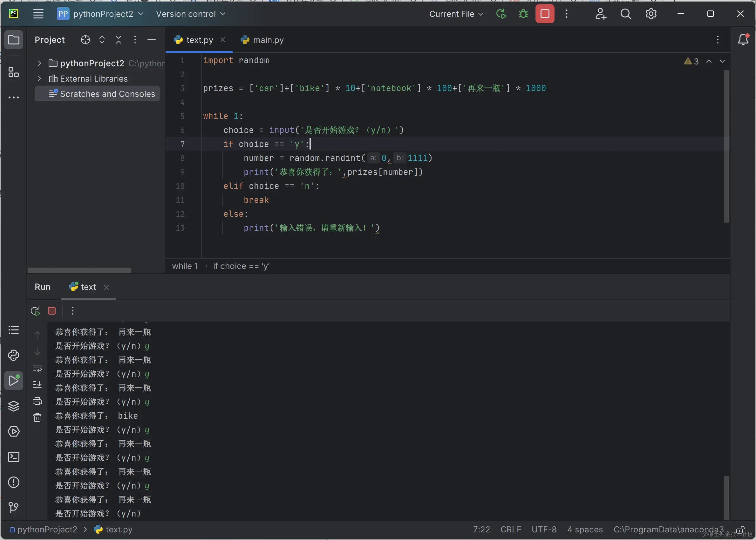
Task: Expand the pythonProject2 tree node
Action: (x=40, y=63)
